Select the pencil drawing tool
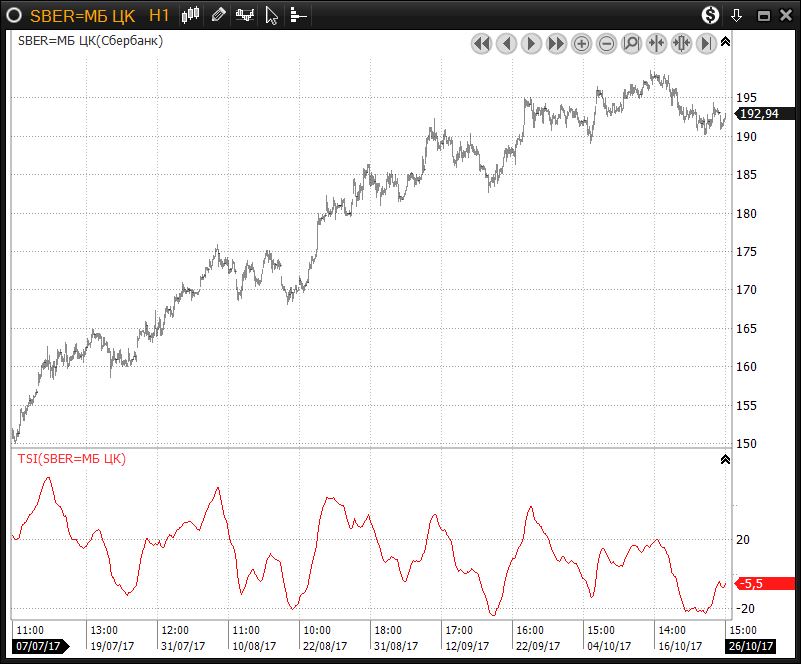This screenshot has height=664, width=801. coord(218,15)
